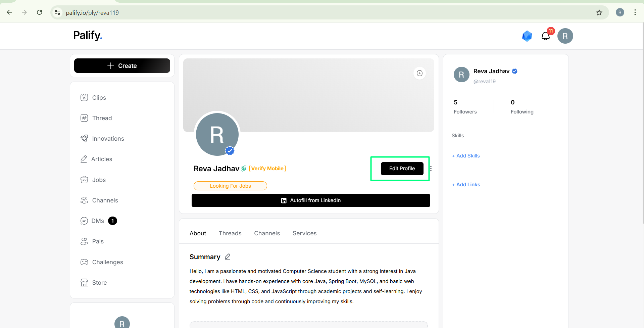Click the Reva Jadhav name in right panel

click(491, 71)
